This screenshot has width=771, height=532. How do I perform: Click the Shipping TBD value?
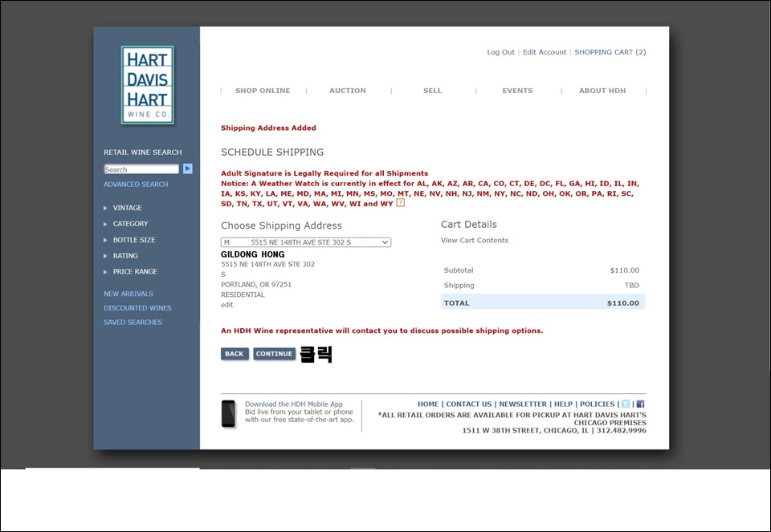tap(632, 286)
